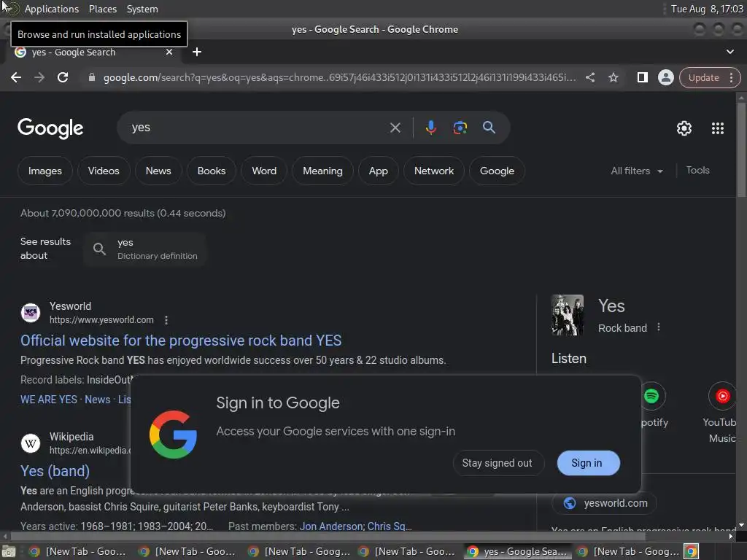
Task: Clear the search query with the X
Action: pyautogui.click(x=395, y=128)
